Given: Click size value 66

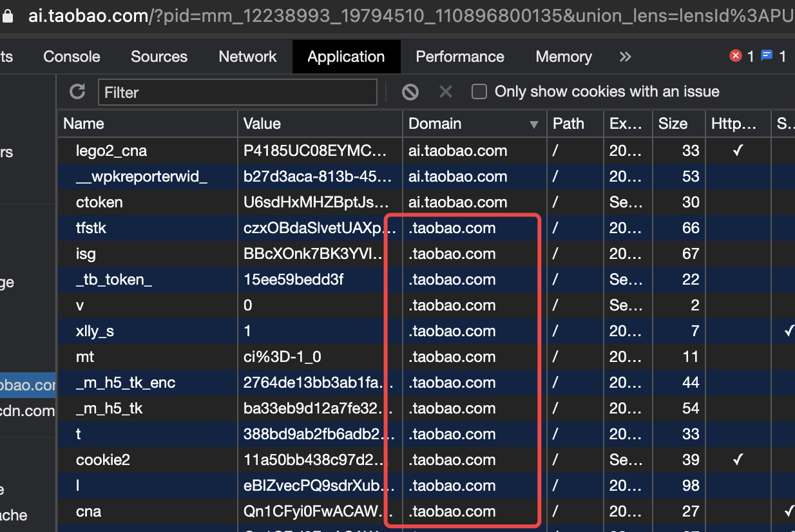Looking at the screenshot, I should point(691,228).
